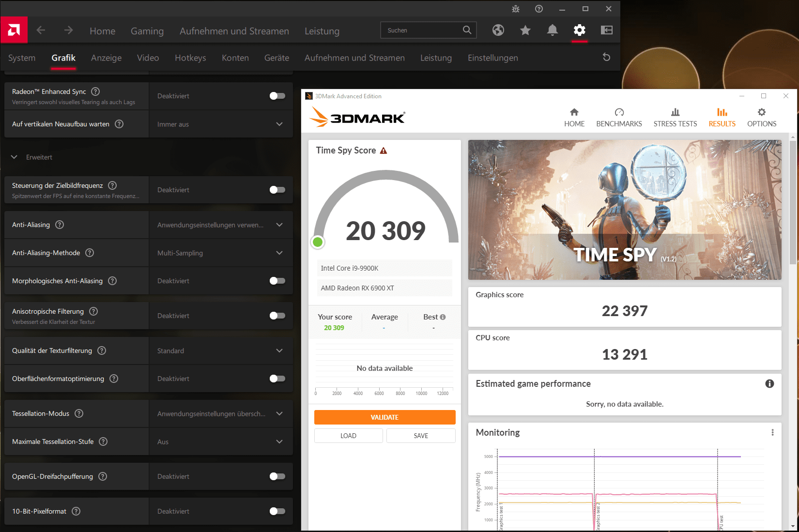Viewport: 799px width, 532px height.
Task: Toggle Anisotropische Filterung switch
Action: (277, 316)
